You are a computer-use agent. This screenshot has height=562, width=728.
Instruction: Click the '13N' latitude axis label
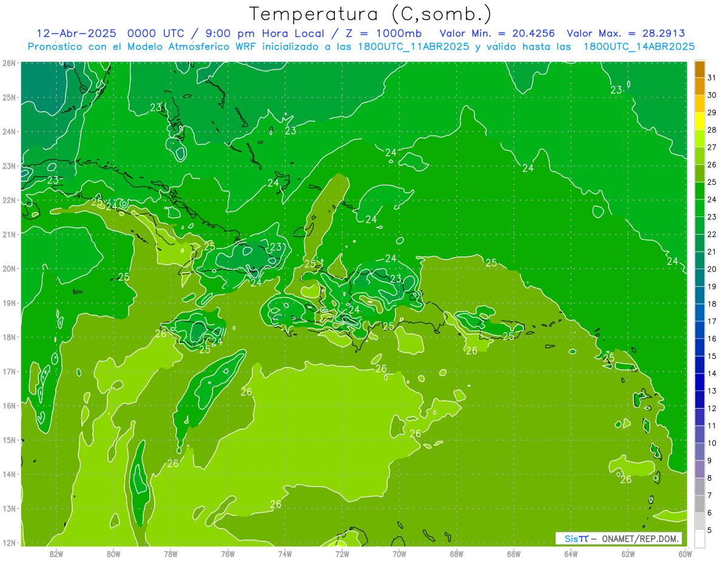click(x=9, y=508)
